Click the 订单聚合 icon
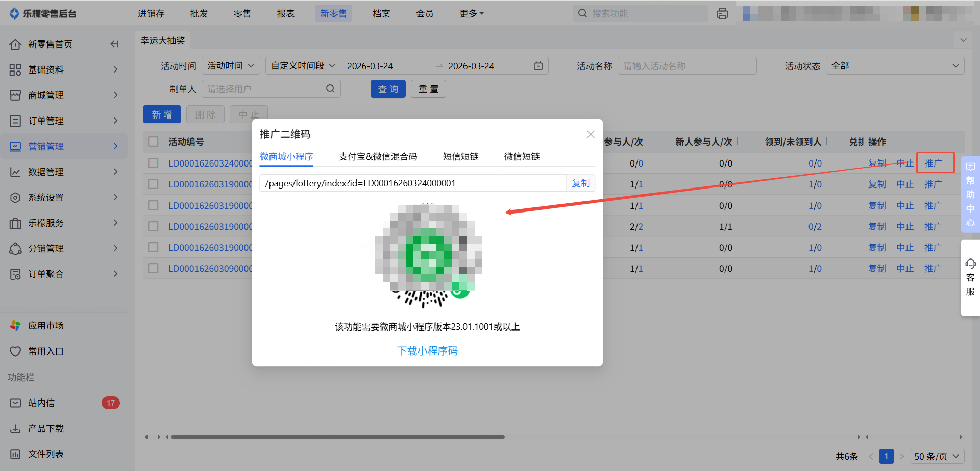 pos(15,274)
